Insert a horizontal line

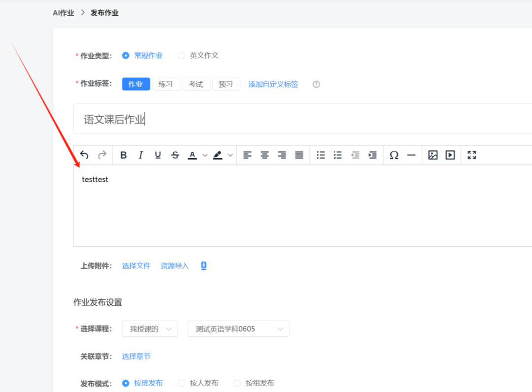pos(411,155)
